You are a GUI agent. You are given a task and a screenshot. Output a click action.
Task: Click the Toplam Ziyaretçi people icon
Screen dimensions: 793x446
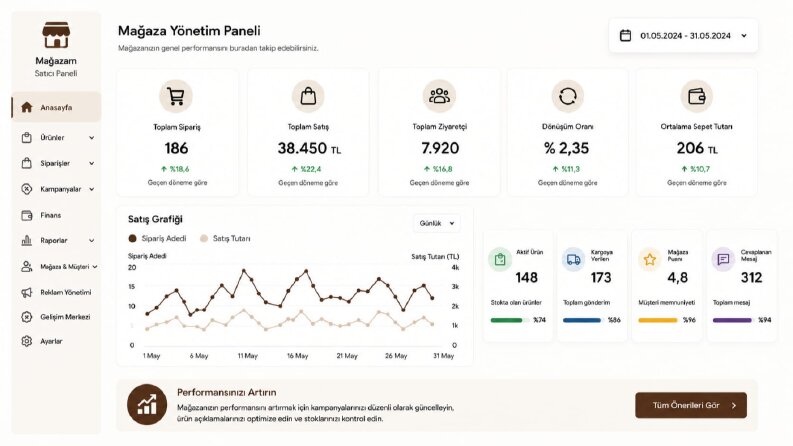(439, 96)
